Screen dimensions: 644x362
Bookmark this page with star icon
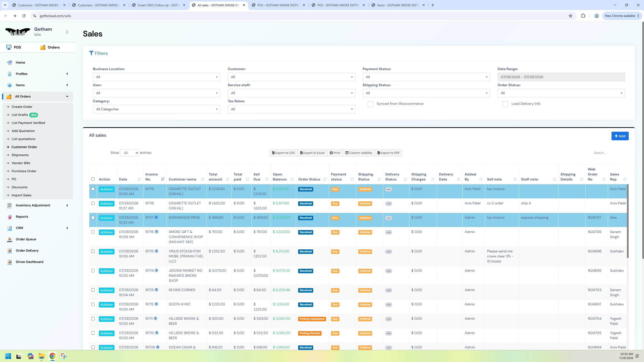(x=570, y=16)
